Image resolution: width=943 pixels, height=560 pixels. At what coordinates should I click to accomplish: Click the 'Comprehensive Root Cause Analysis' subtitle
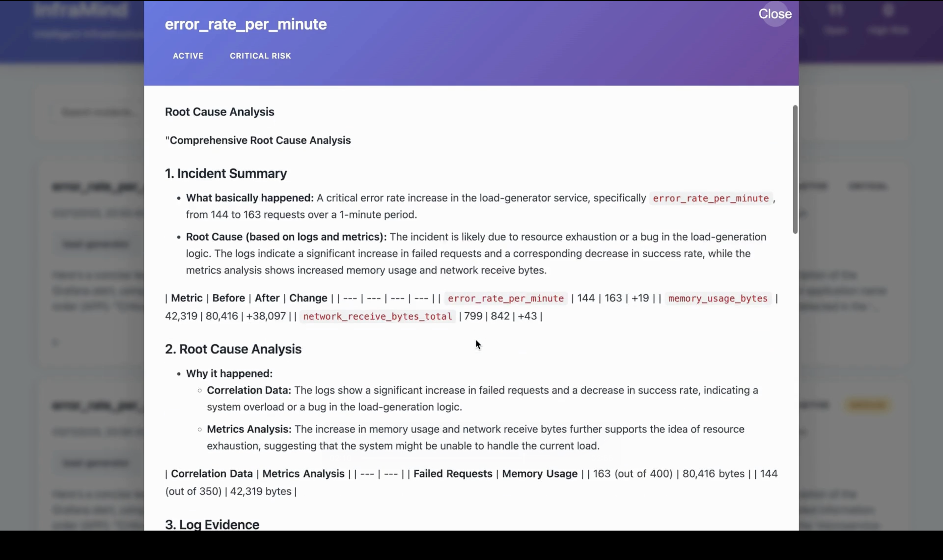pyautogui.click(x=260, y=140)
